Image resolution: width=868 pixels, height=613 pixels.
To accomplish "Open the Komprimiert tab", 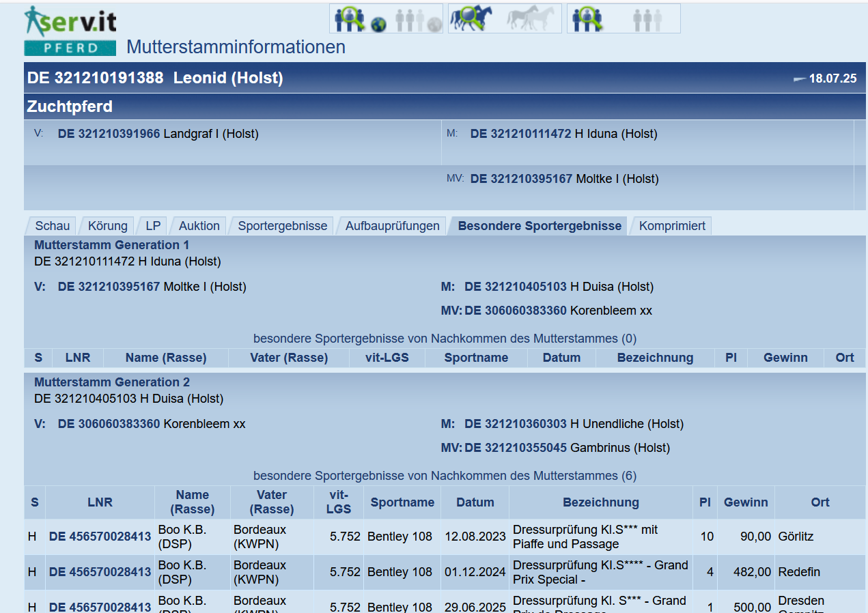I will (671, 226).
